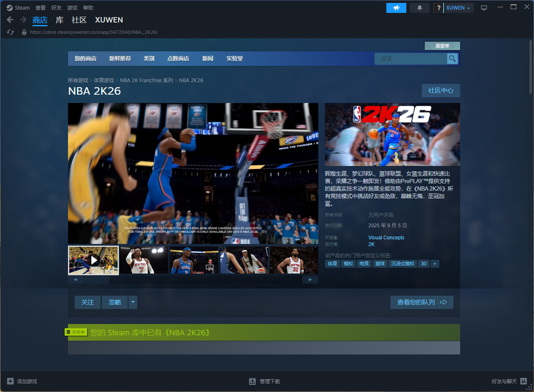Expand the ignore options dropdown arrow

[x=133, y=302]
